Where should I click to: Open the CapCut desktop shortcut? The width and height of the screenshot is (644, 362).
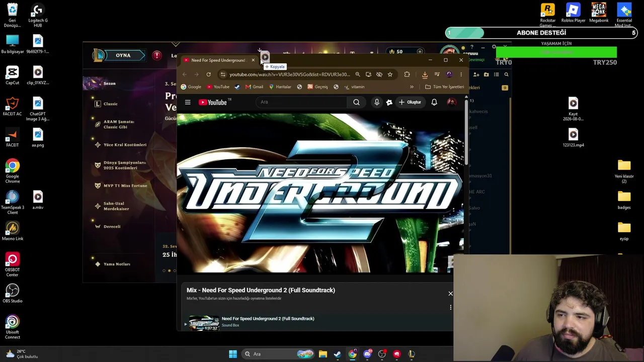pos(13,75)
